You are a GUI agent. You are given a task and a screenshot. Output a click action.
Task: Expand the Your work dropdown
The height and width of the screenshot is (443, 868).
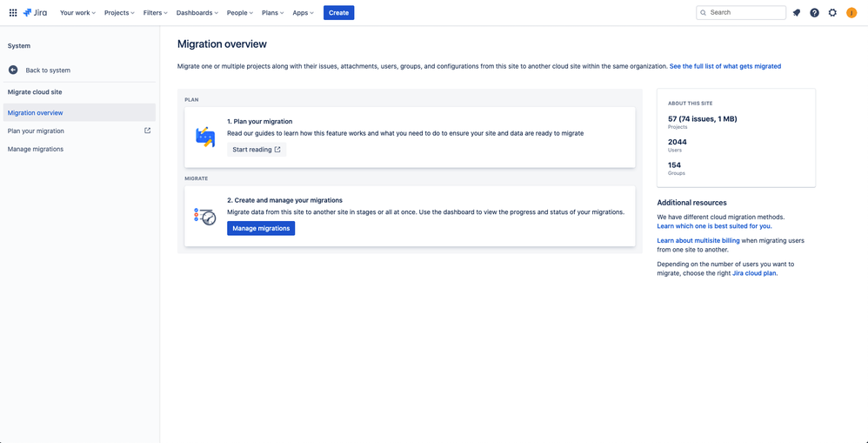[x=77, y=13]
